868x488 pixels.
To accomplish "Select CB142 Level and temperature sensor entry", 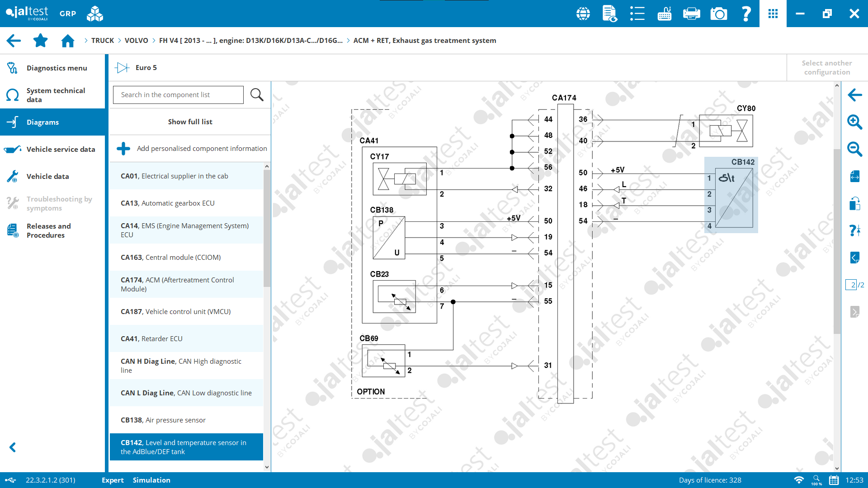I will tap(186, 447).
